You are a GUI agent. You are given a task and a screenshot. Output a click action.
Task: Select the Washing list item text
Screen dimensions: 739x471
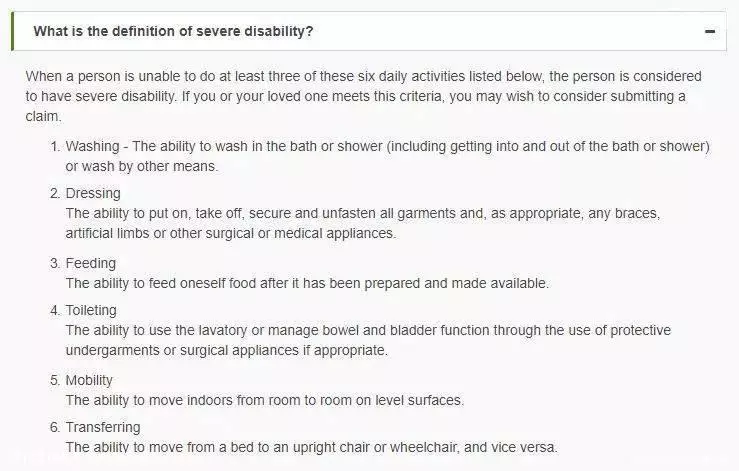387,156
